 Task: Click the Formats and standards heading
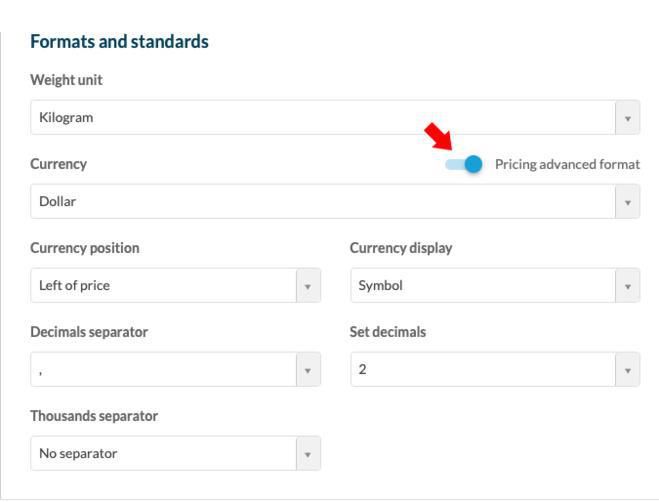coord(119,42)
